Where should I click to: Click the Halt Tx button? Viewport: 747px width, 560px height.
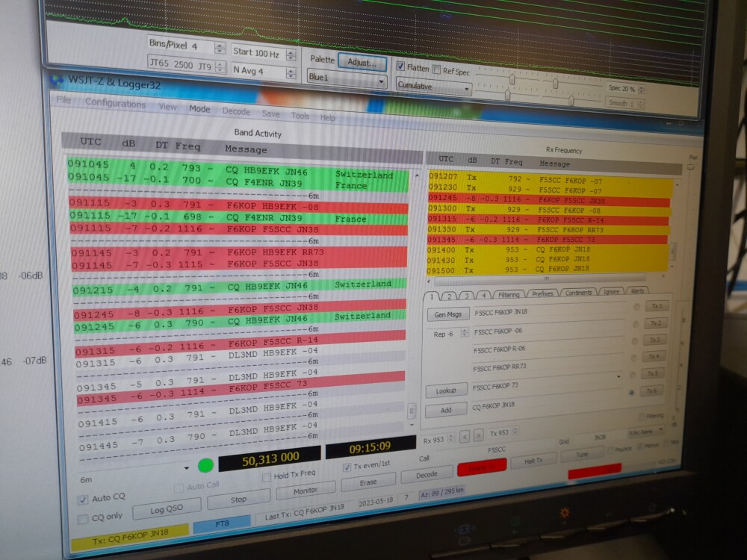coord(533,461)
